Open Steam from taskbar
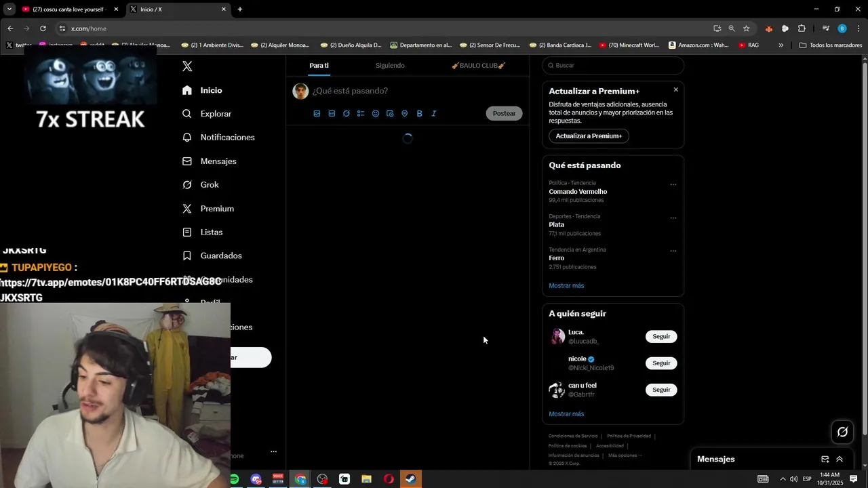The width and height of the screenshot is (868, 488). click(411, 479)
